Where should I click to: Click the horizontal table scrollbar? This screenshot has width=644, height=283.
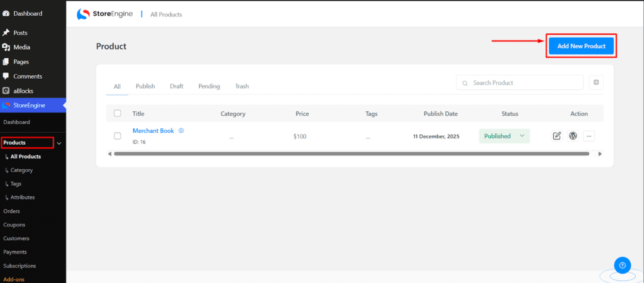pyautogui.click(x=352, y=153)
